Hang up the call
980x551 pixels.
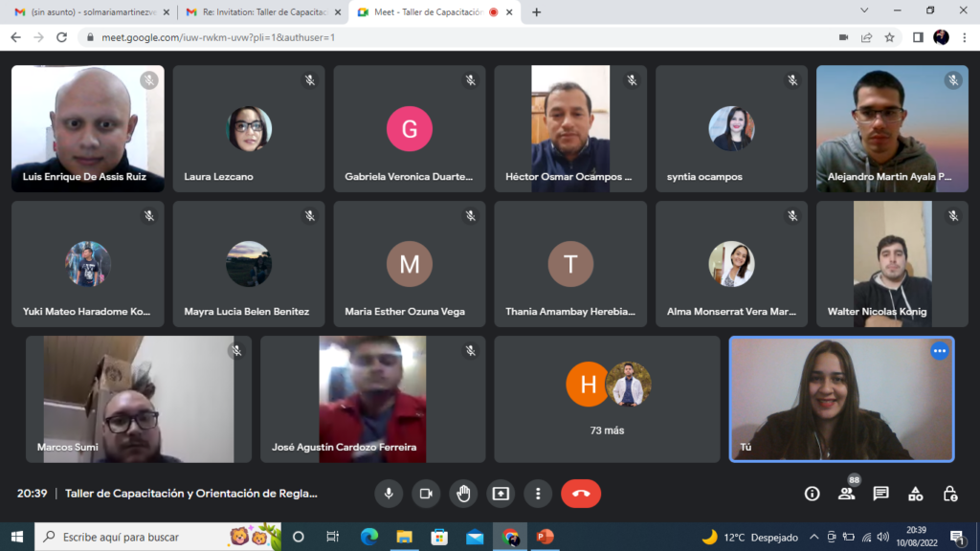pyautogui.click(x=581, y=494)
